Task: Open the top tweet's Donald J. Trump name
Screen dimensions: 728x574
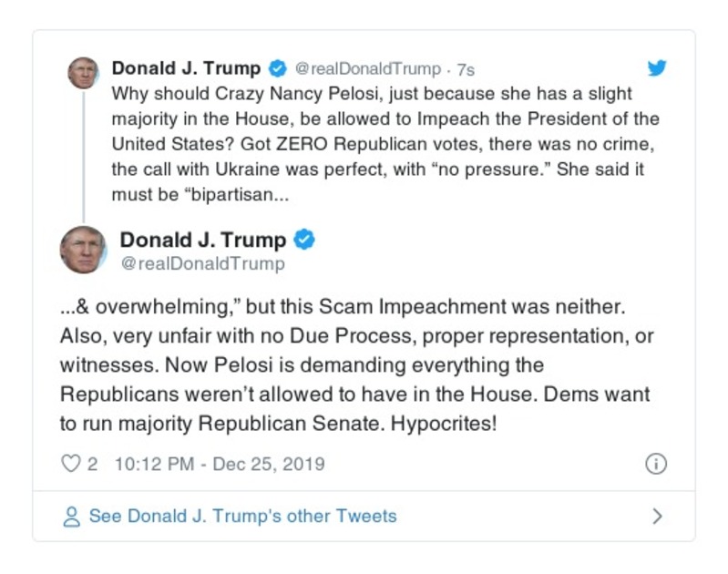Action: (x=186, y=68)
